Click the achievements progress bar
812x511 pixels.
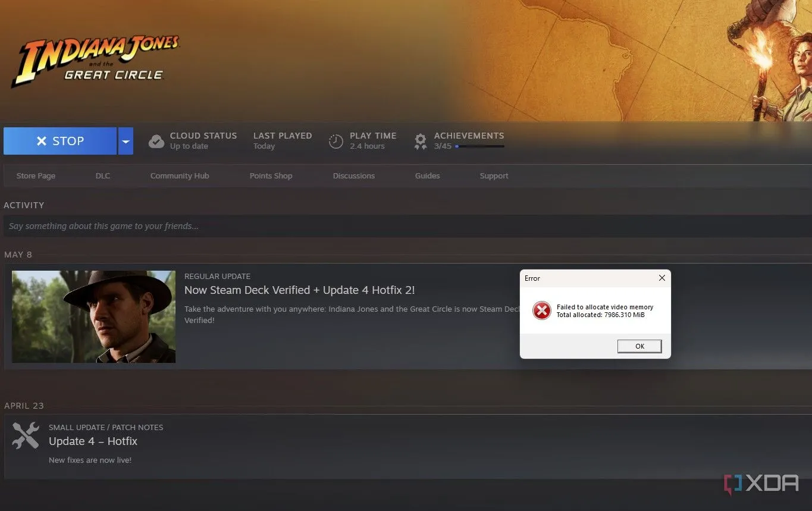(479, 146)
